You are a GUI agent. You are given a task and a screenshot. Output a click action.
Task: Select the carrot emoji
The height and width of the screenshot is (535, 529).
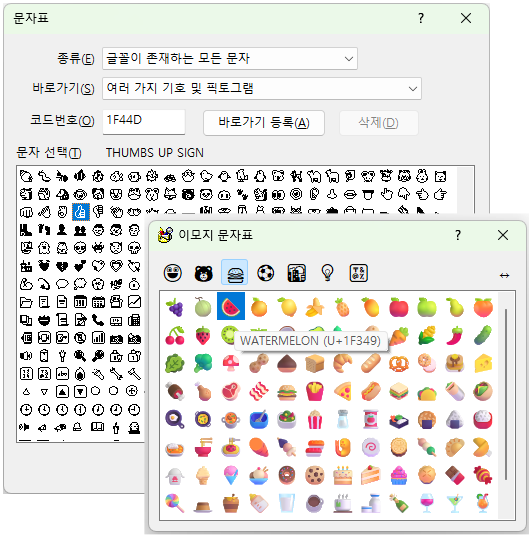coord(399,335)
